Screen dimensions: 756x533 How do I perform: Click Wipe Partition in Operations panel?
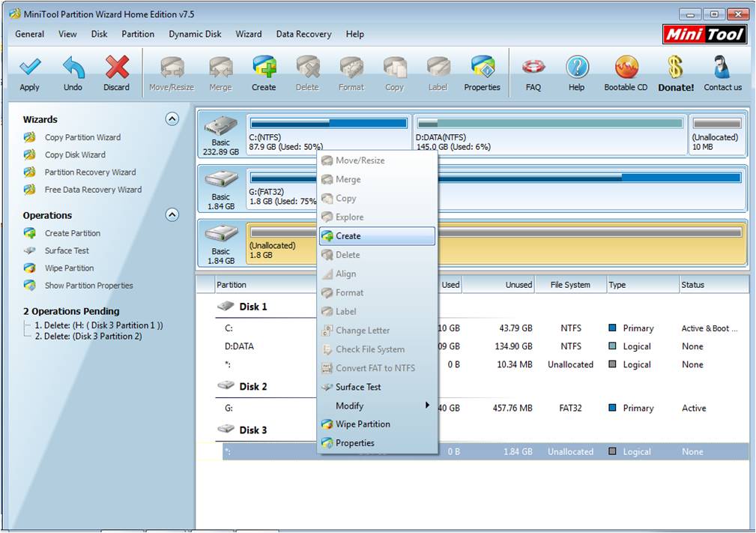pos(69,268)
